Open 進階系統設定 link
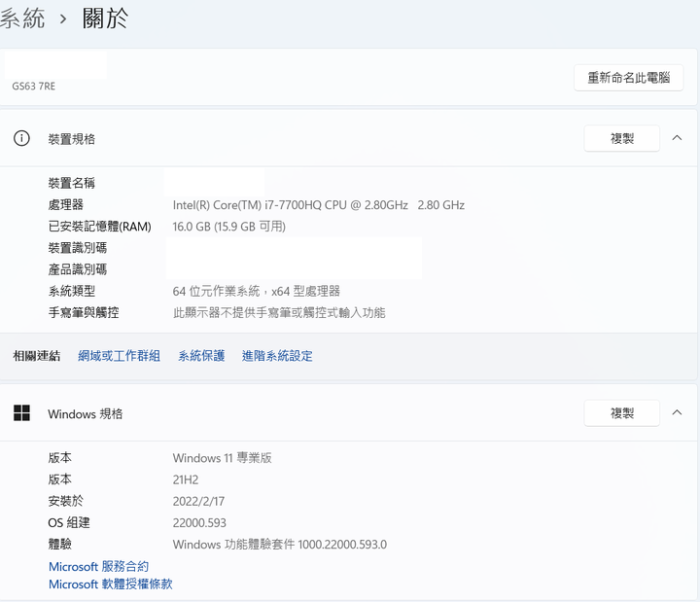 (x=277, y=356)
